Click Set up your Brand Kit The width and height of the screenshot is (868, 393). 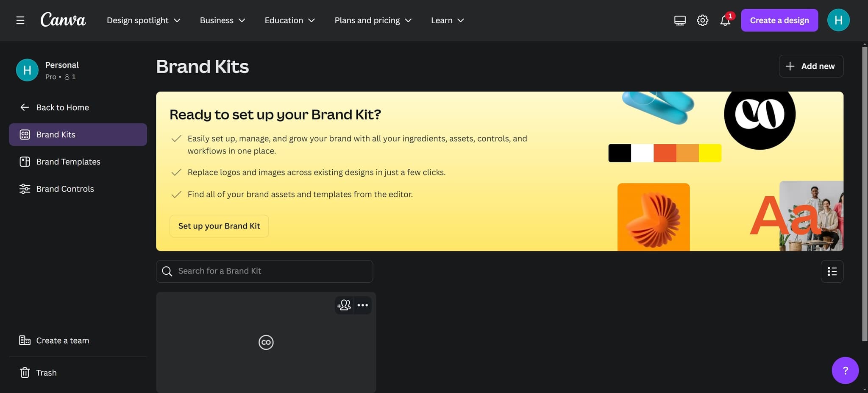click(219, 226)
